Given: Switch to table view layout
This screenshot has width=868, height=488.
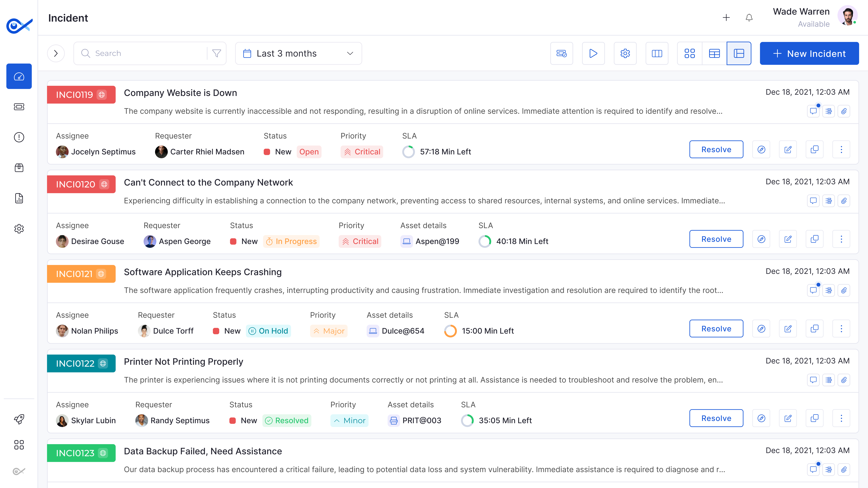Looking at the screenshot, I should point(714,53).
